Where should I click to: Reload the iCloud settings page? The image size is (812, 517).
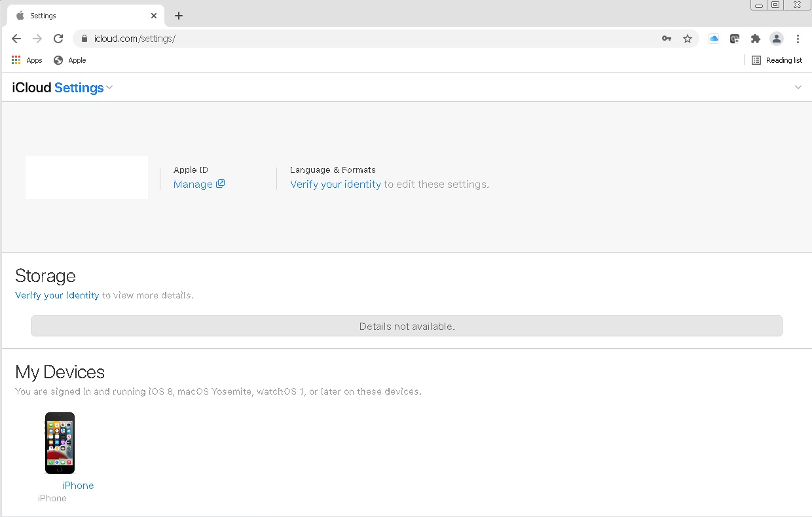pyautogui.click(x=58, y=39)
